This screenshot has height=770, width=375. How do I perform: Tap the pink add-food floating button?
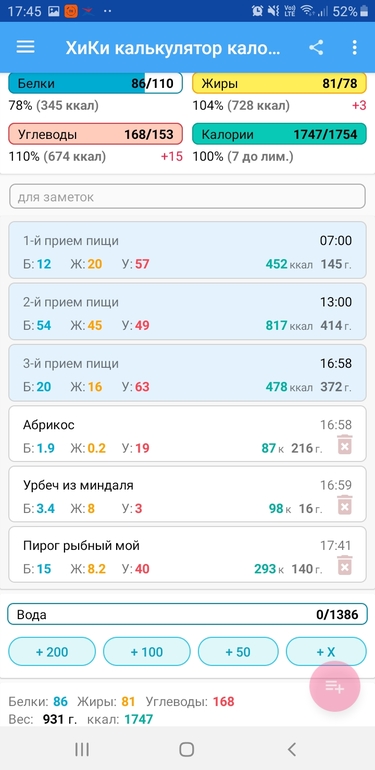click(335, 687)
